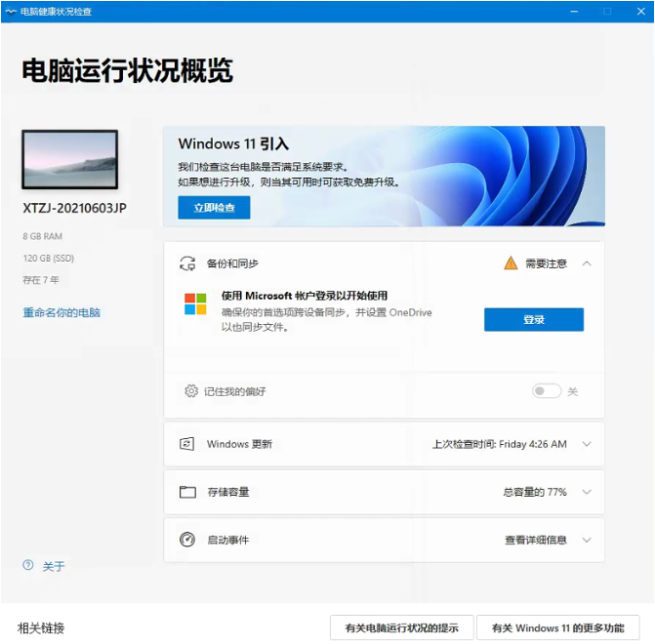
Task: Click the computer name XTZJ-20210603JP
Action: coord(74,208)
